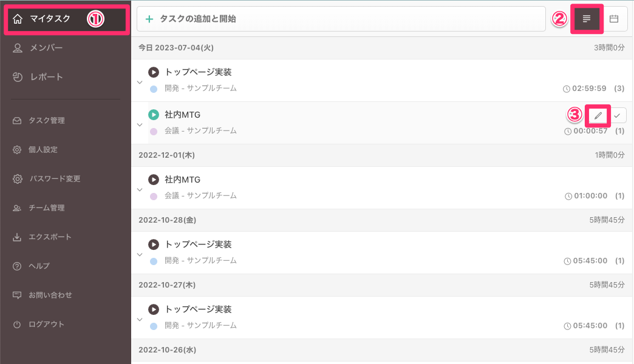Viewport: 634px width, 364px height.
Task: Open the ヘルプ link
Action: point(39,266)
